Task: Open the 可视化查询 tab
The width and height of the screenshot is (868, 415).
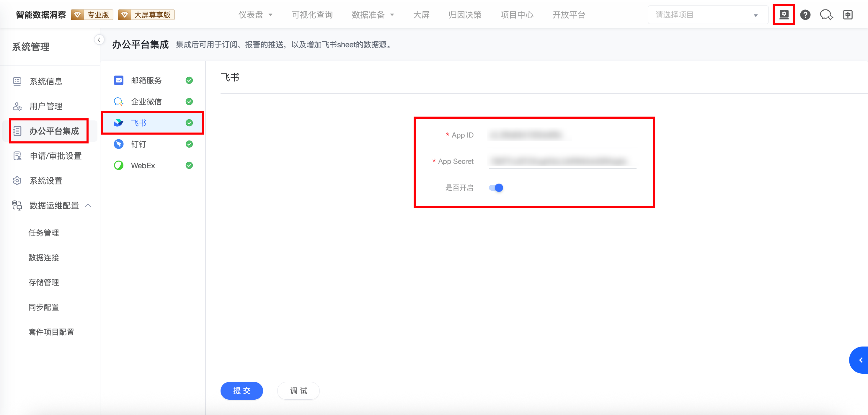Action: (x=312, y=15)
